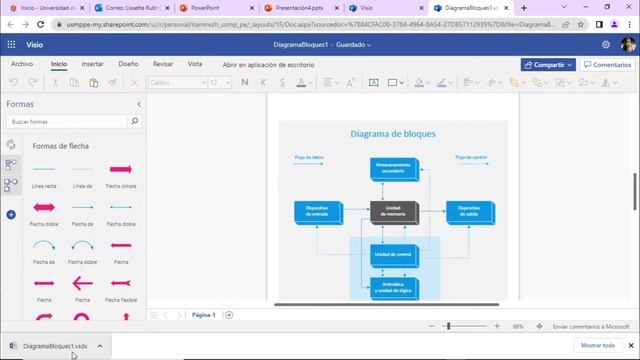Click the Buscar formas search field

point(67,122)
